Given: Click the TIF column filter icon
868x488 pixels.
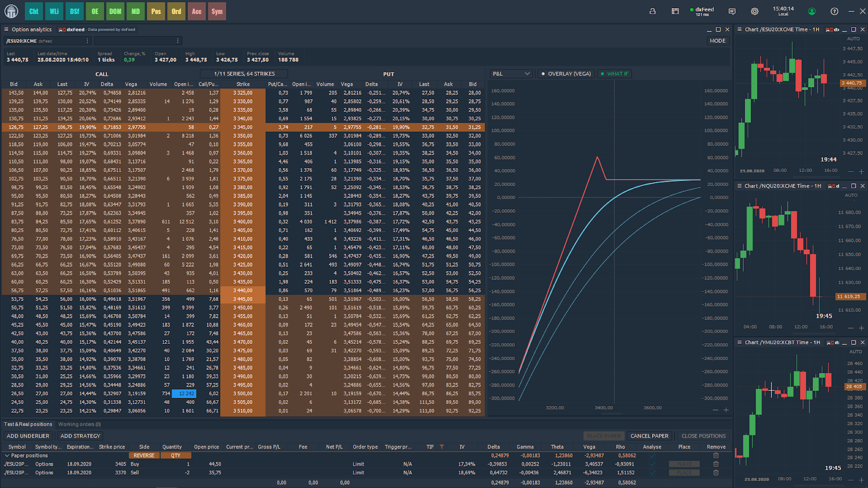Looking at the screenshot, I should click(x=442, y=447).
